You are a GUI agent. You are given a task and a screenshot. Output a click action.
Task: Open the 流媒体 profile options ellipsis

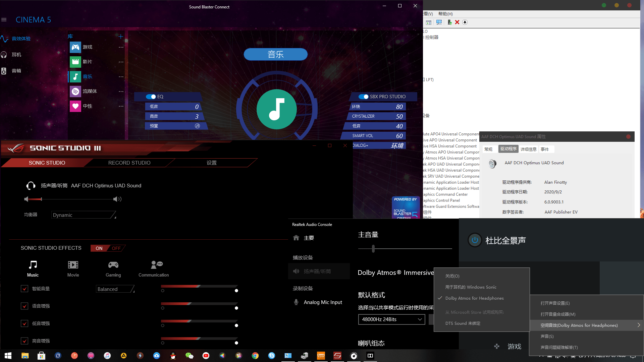[x=121, y=92]
